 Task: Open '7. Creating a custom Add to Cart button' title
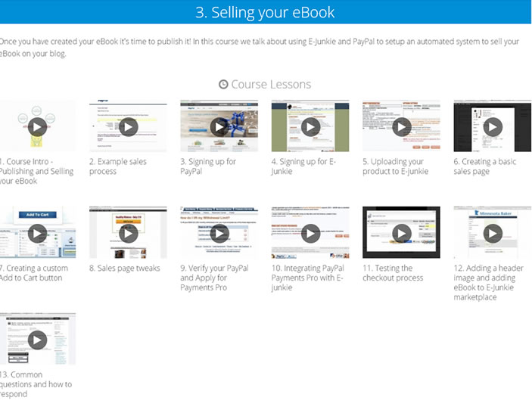point(34,273)
